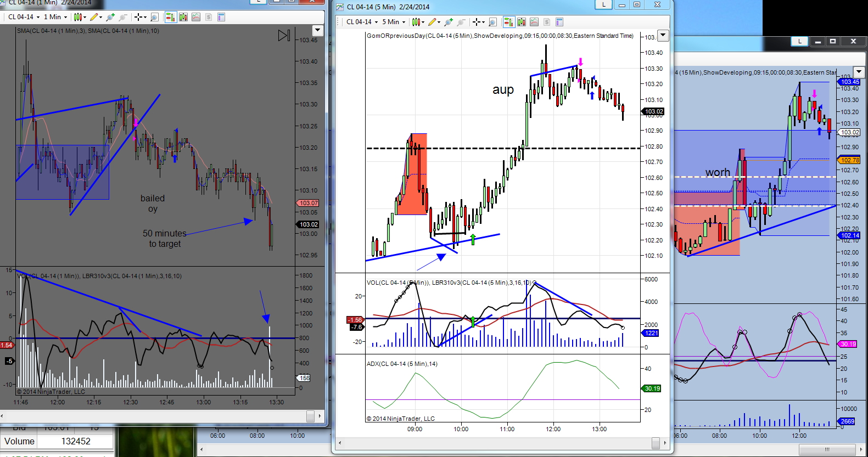The width and height of the screenshot is (868, 457).
Task: Click zoom out magnifier on 1 Min chart
Action: (123, 17)
